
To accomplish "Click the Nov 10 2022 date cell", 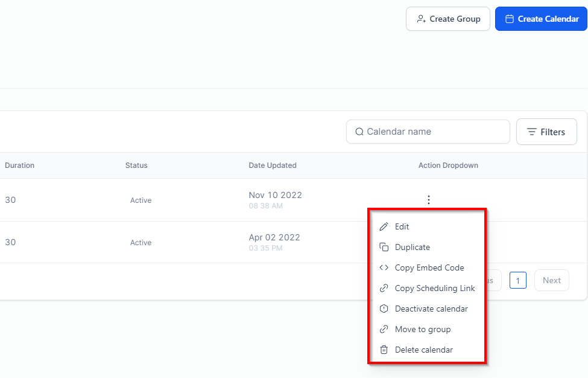I will tap(275, 195).
